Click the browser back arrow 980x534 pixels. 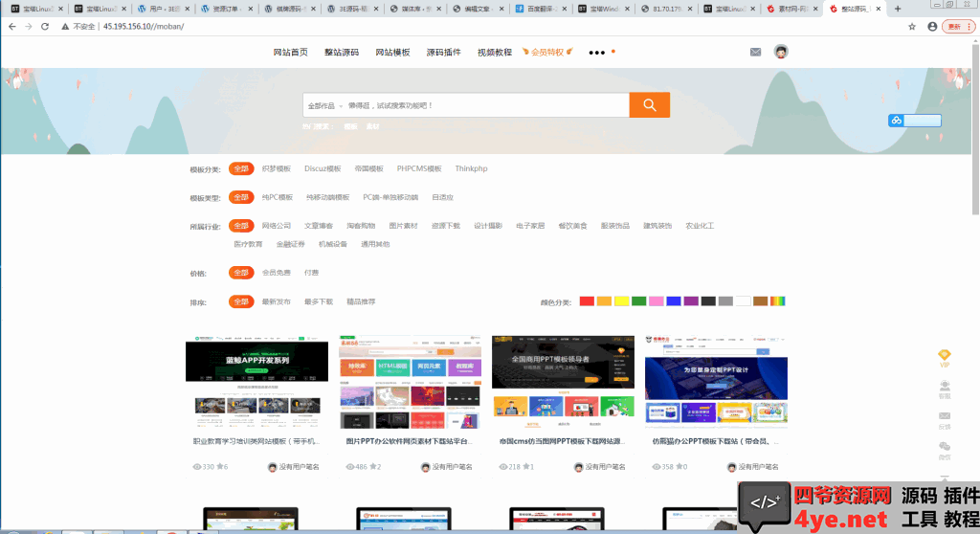(11, 27)
